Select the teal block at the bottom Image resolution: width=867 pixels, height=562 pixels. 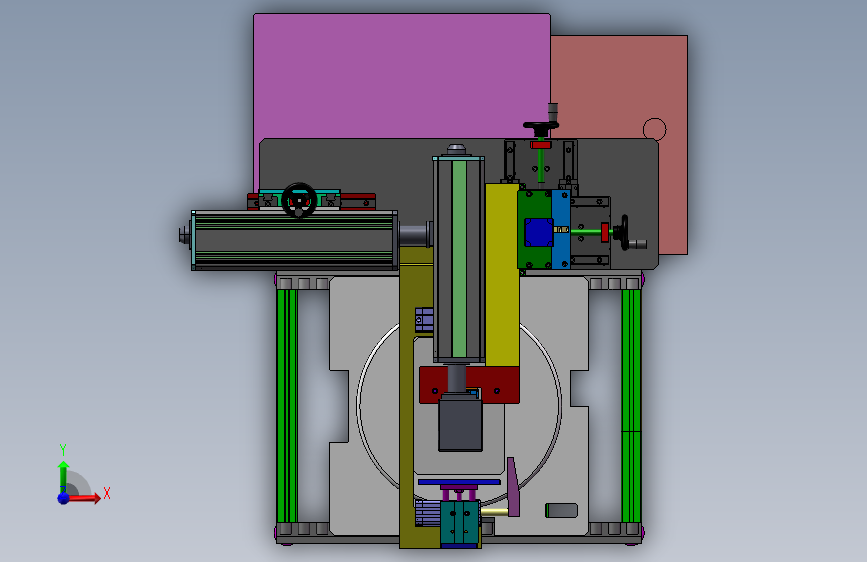tap(459, 522)
